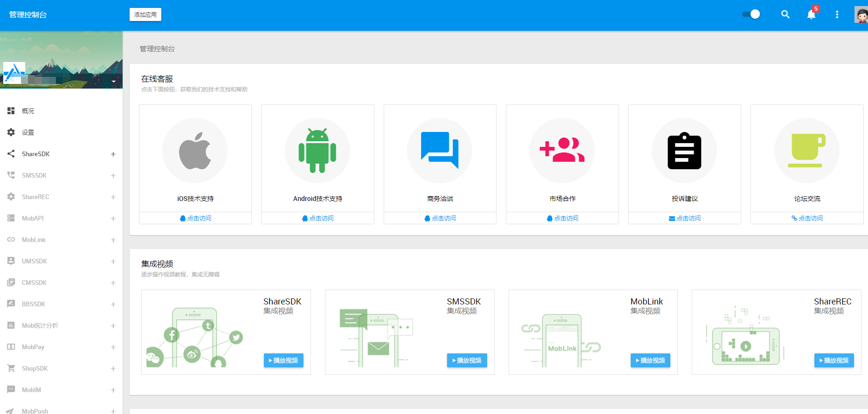Click the clipboard icon for 投诉建议
This screenshot has height=414, width=868.
(684, 151)
